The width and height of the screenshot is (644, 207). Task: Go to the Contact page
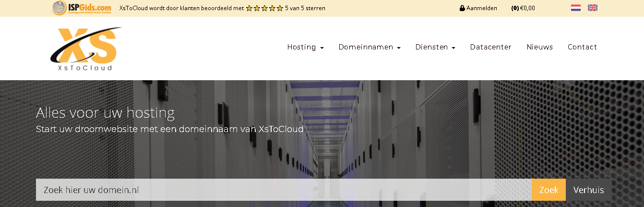(x=582, y=47)
